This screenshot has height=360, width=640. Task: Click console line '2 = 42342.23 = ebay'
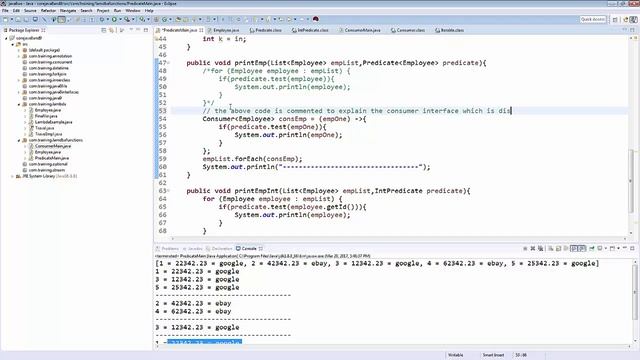(x=193, y=304)
